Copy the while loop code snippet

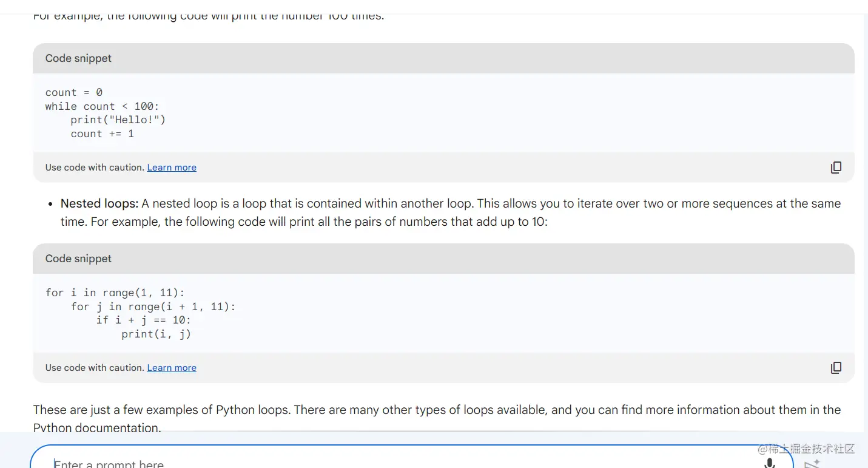836,168
